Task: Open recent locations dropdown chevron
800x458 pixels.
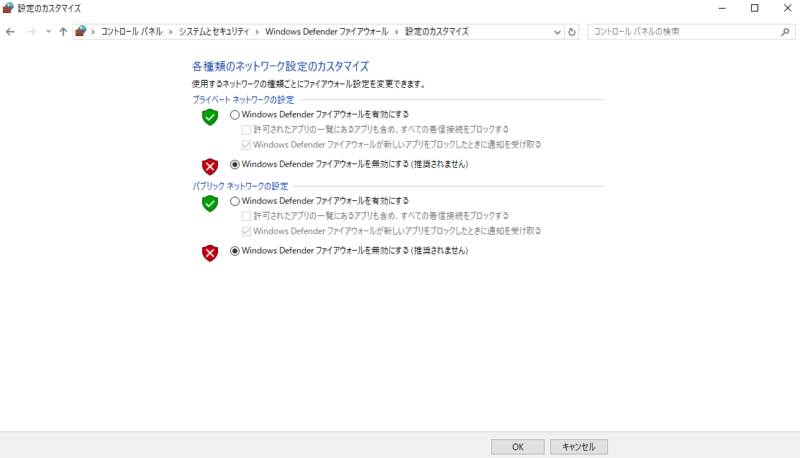Action: (x=48, y=32)
